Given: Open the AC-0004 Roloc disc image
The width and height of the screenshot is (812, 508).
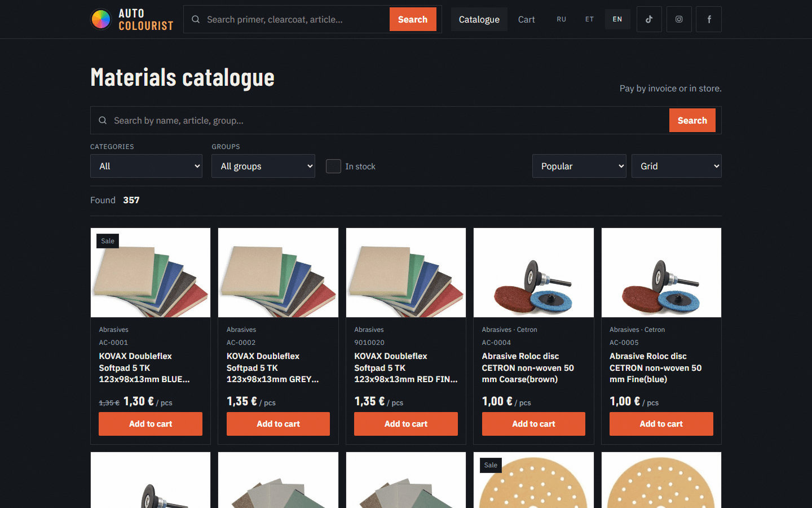Looking at the screenshot, I should (x=533, y=273).
